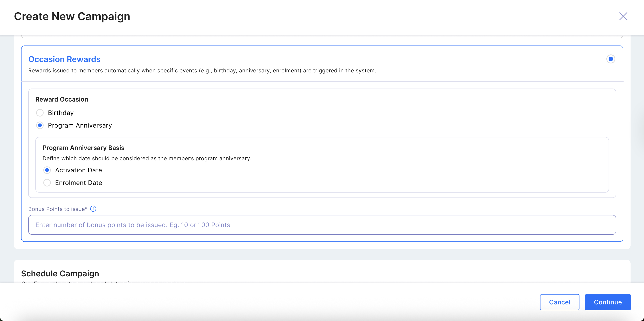Focus the bonus points input field
The image size is (644, 321).
[322, 225]
